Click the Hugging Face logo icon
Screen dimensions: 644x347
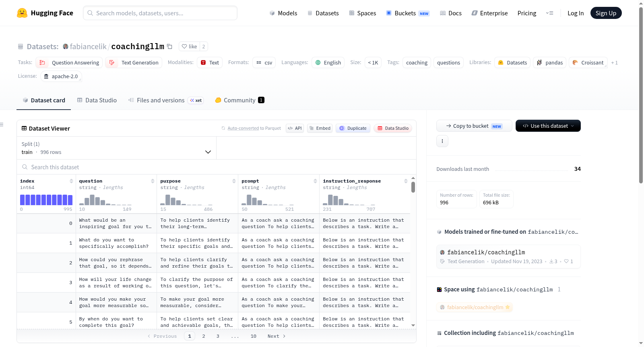click(x=22, y=13)
